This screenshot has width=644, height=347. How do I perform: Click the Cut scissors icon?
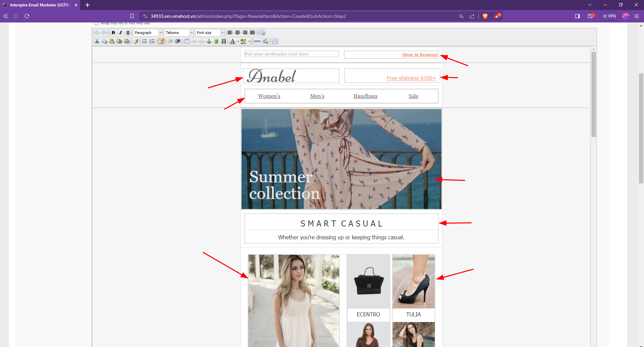[x=97, y=41]
